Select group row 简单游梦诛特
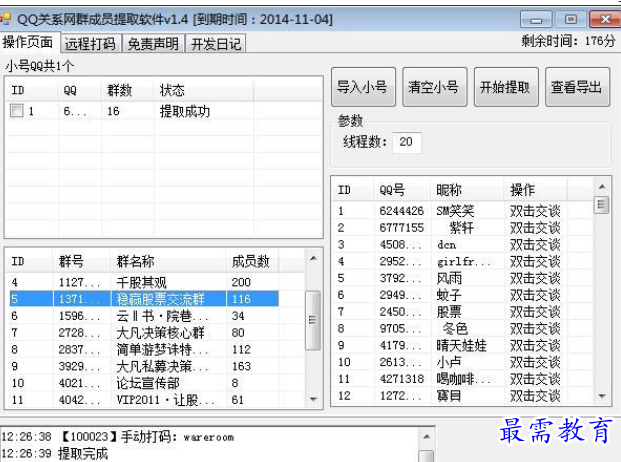Image resolution: width=621 pixels, height=462 pixels. coord(144,350)
